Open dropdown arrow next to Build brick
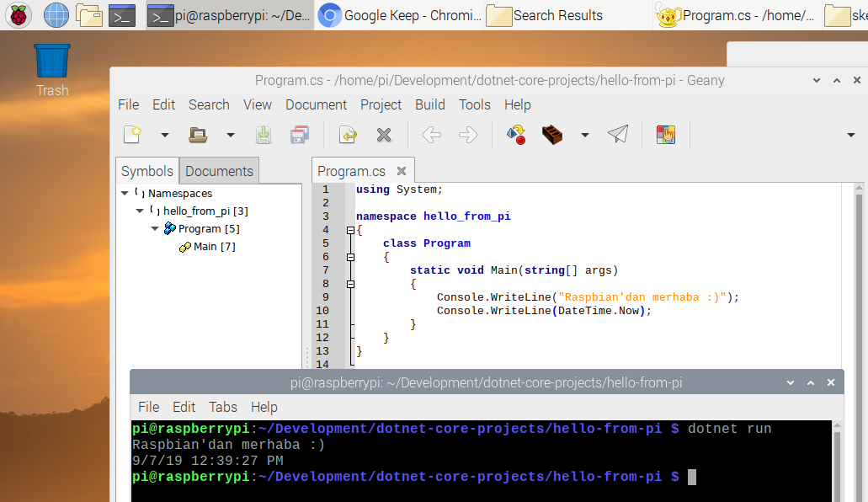868x502 pixels. click(x=584, y=135)
